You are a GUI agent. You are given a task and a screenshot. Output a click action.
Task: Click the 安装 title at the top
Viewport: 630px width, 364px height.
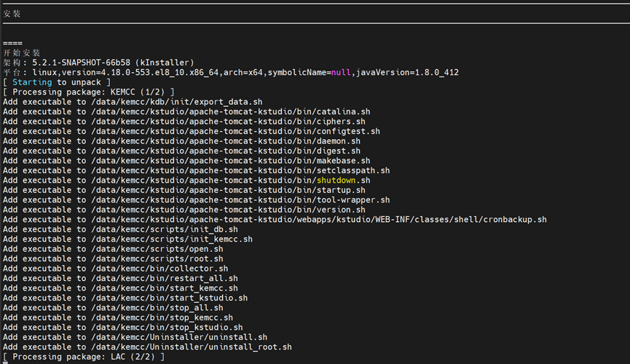coord(12,13)
